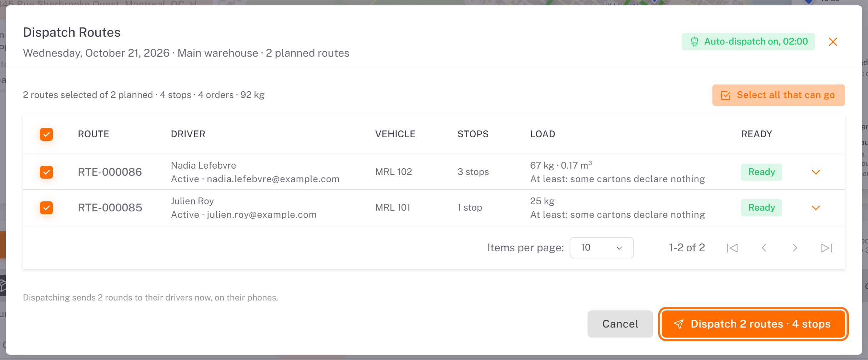Go to next page of routes
The width and height of the screenshot is (868, 360).
[795, 248]
